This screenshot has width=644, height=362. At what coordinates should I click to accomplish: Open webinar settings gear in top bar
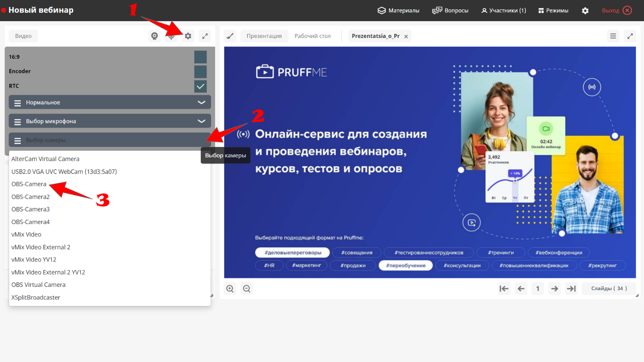coord(585,11)
